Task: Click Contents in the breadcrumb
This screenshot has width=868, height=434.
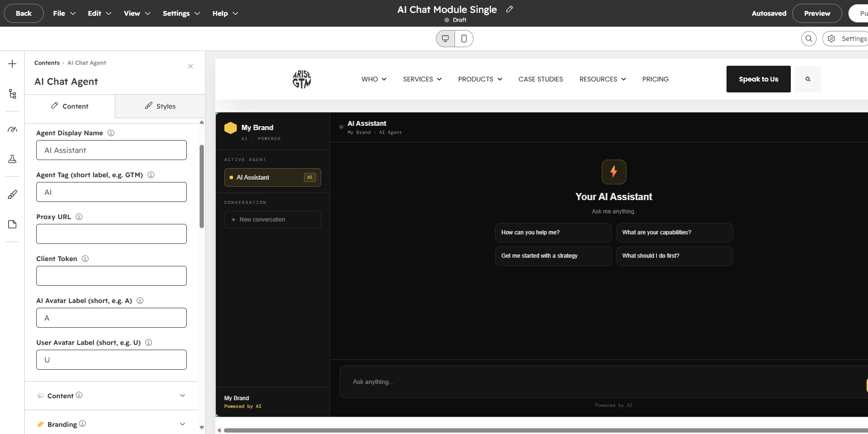Action: (x=47, y=63)
